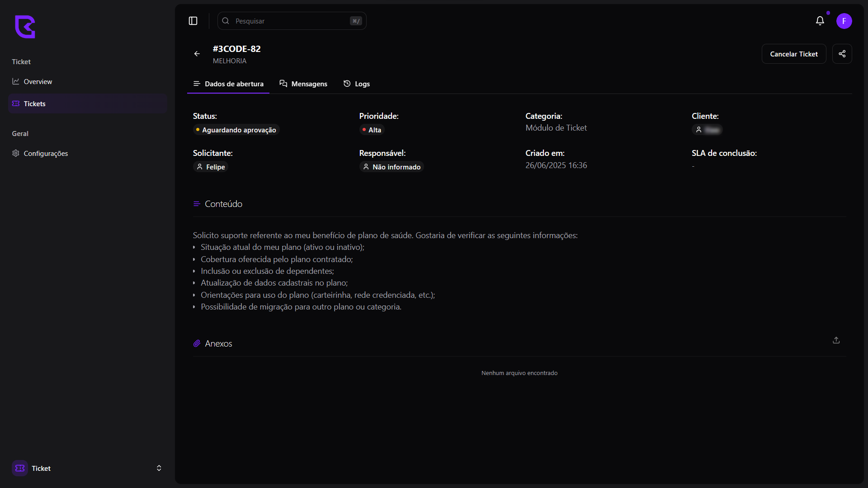
Task: Click the Não informado responsável chip
Action: point(392,167)
